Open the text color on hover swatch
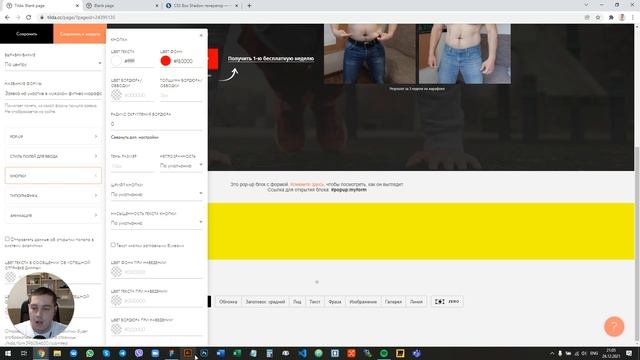 tap(116, 300)
